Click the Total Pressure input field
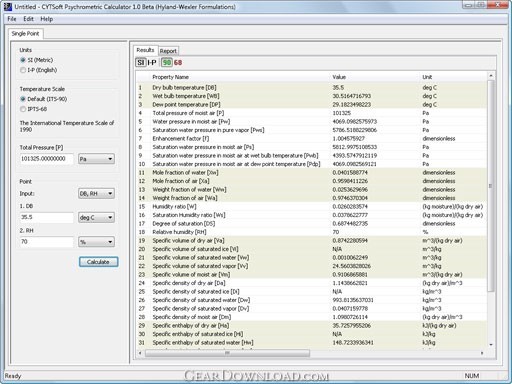Image resolution: width=512 pixels, height=384 pixels. [x=46, y=159]
